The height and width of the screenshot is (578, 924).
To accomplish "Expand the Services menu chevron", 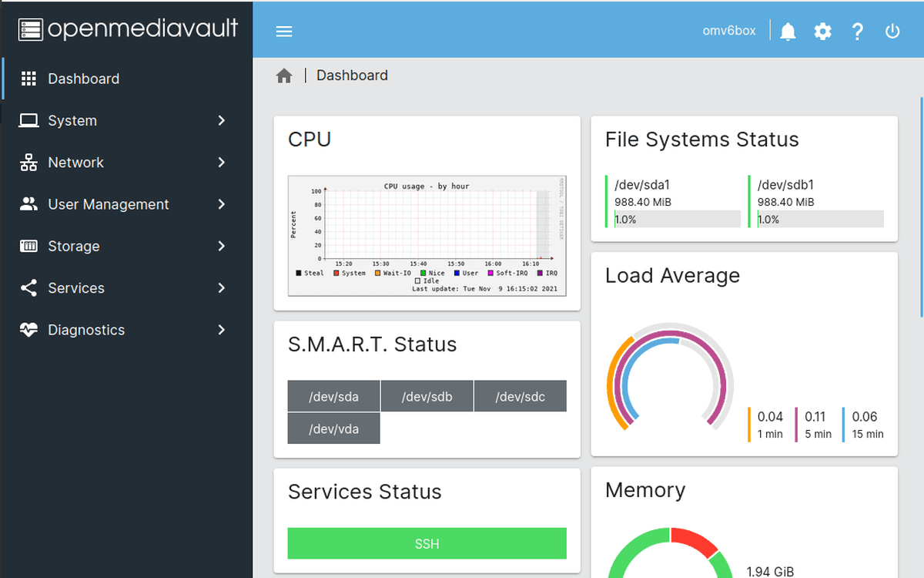I will click(222, 288).
